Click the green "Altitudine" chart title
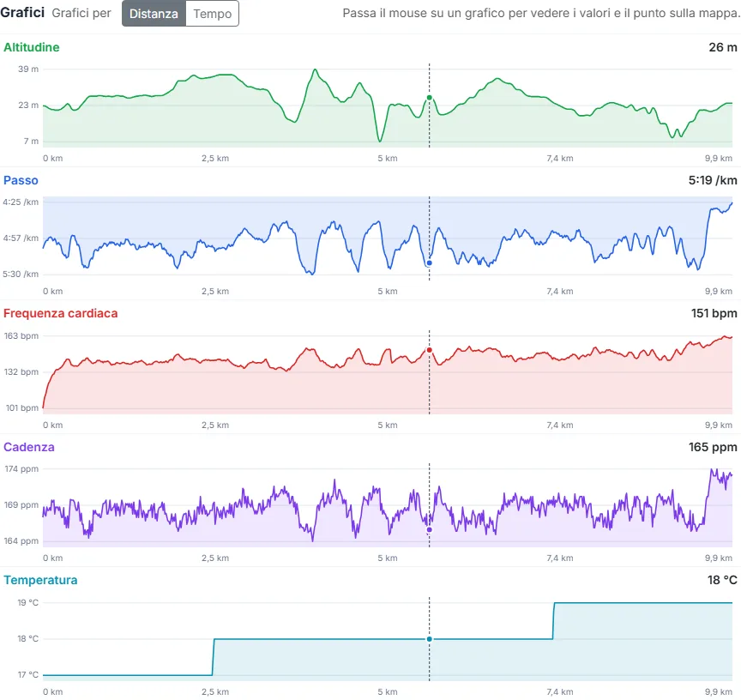Viewport: 741px width, 700px height. [x=32, y=47]
